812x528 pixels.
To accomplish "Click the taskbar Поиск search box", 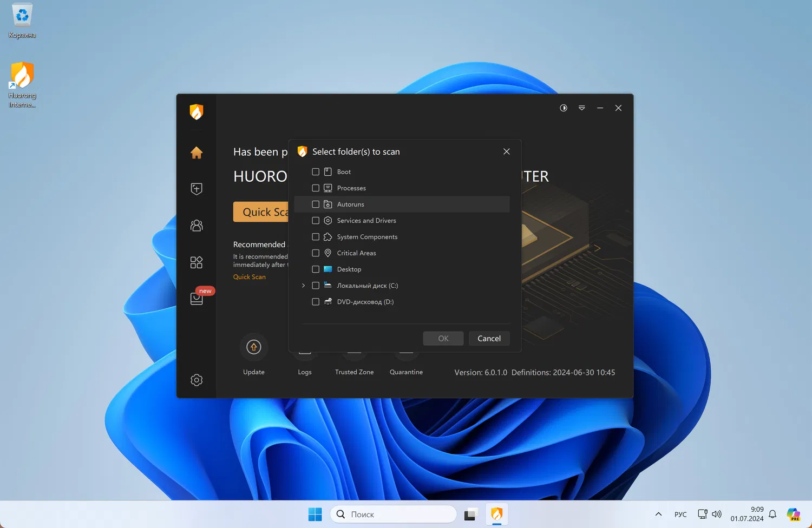I will tap(394, 514).
